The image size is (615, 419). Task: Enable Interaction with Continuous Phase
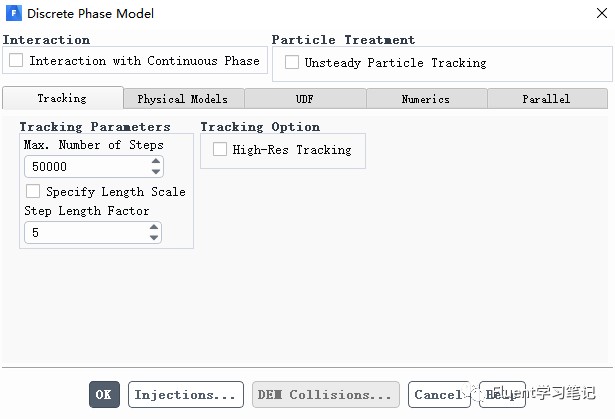[x=16, y=61]
